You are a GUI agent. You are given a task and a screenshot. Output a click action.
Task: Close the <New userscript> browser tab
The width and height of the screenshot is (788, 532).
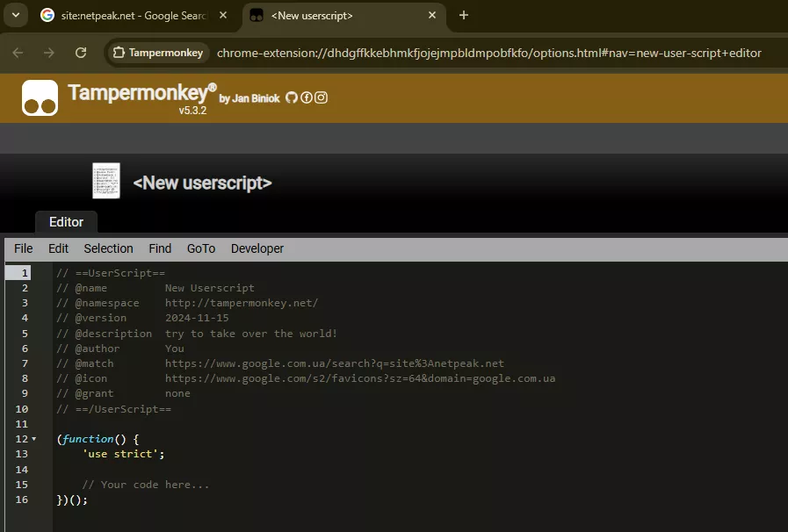click(431, 16)
